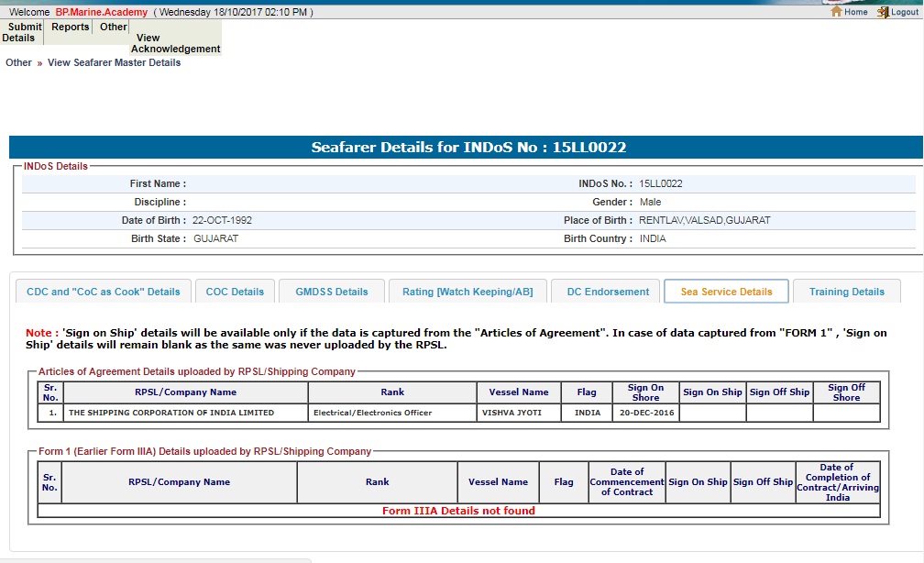Open the Training Details tab

pyautogui.click(x=847, y=292)
